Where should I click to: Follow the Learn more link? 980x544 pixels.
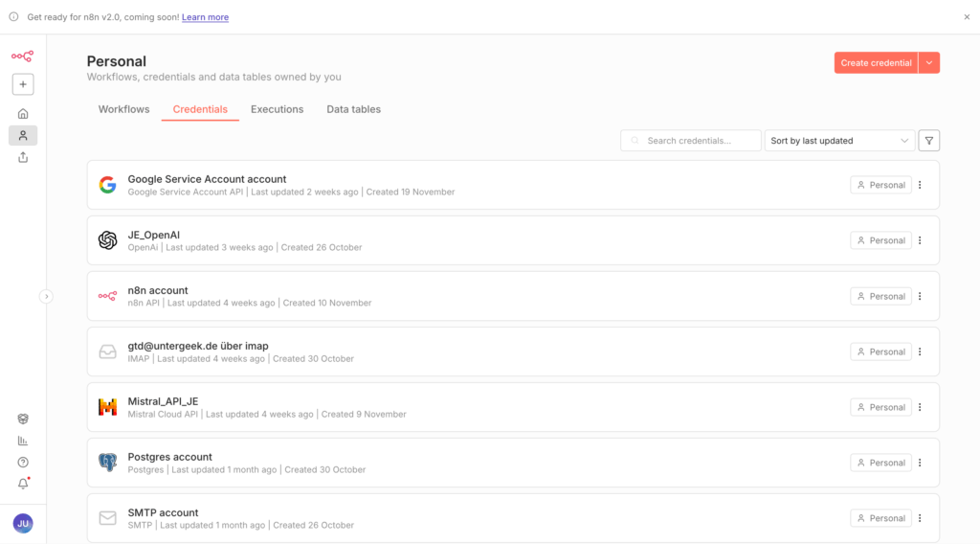pyautogui.click(x=205, y=17)
